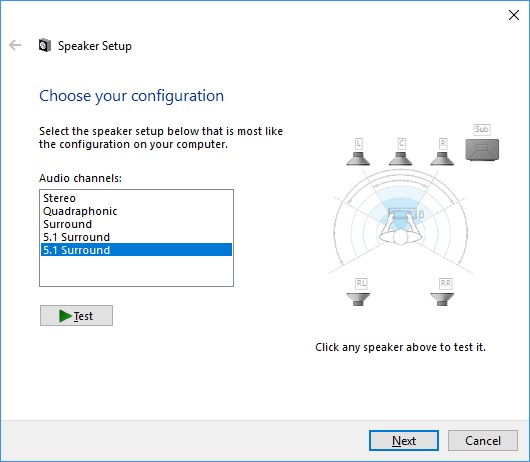Image resolution: width=530 pixels, height=462 pixels.
Task: Click the Next button
Action: tap(404, 441)
